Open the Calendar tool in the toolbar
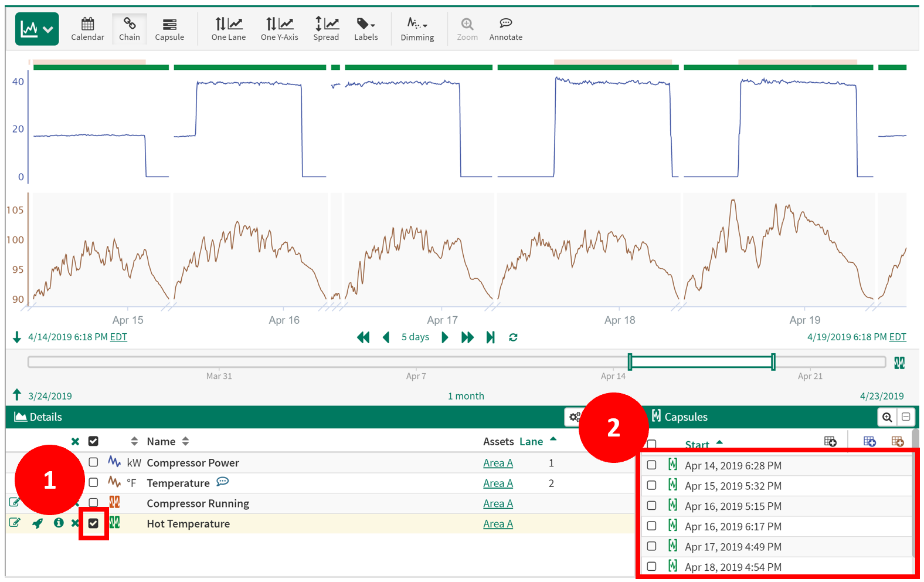The height and width of the screenshot is (582, 924). (87, 29)
